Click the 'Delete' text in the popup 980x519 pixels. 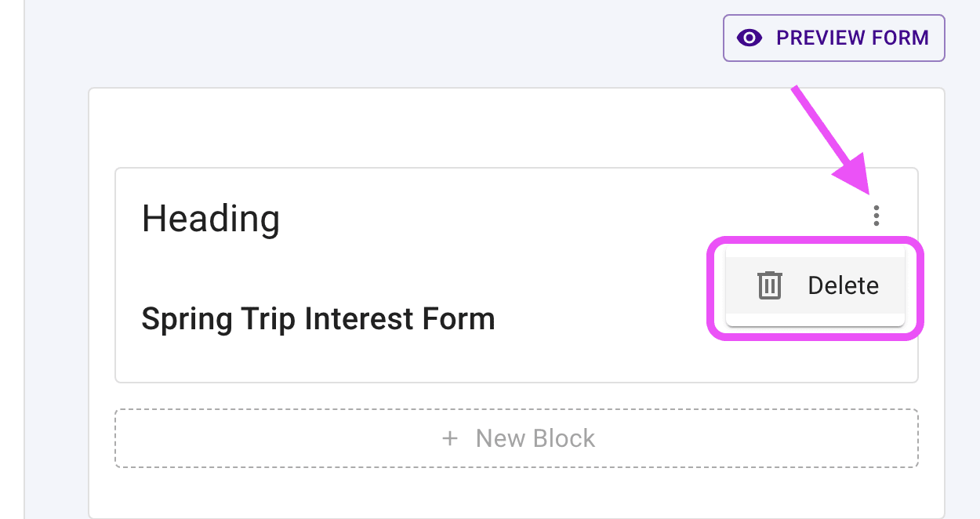coord(843,285)
